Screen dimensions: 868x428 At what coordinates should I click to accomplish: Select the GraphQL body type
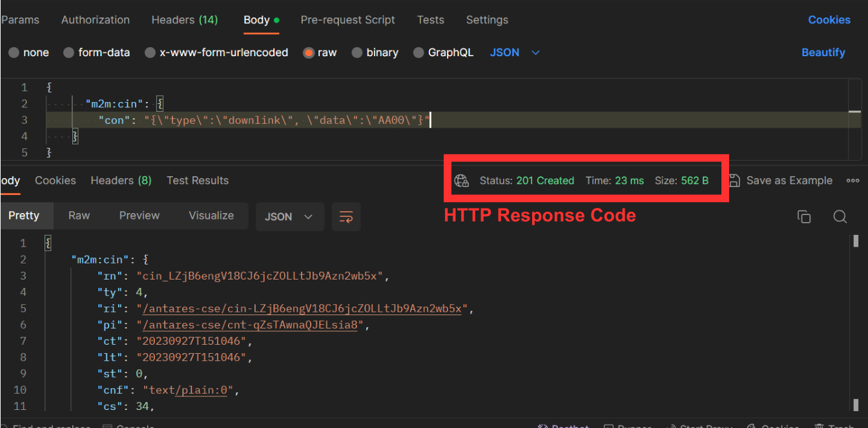tap(418, 53)
